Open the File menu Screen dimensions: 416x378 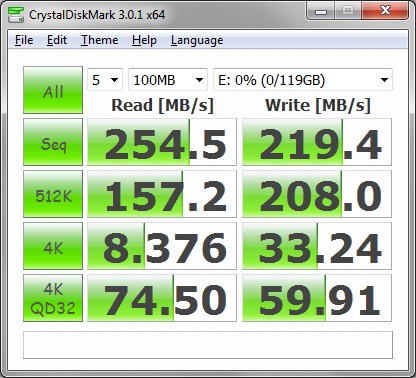click(x=24, y=40)
